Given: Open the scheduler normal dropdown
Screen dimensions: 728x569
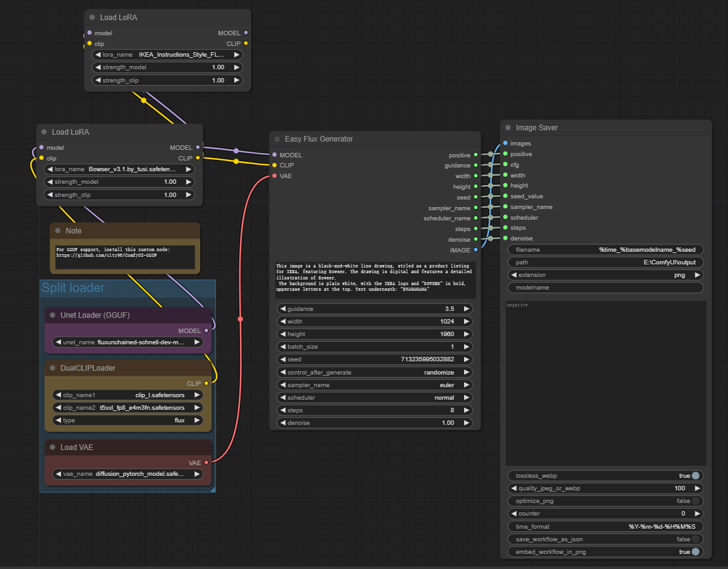Looking at the screenshot, I should pyautogui.click(x=375, y=398).
